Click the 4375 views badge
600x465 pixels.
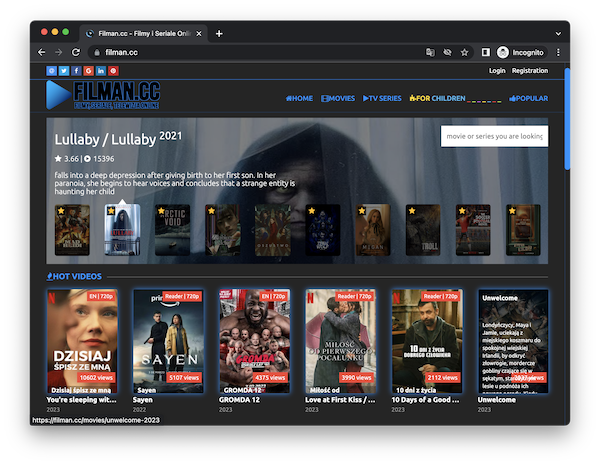tap(270, 378)
